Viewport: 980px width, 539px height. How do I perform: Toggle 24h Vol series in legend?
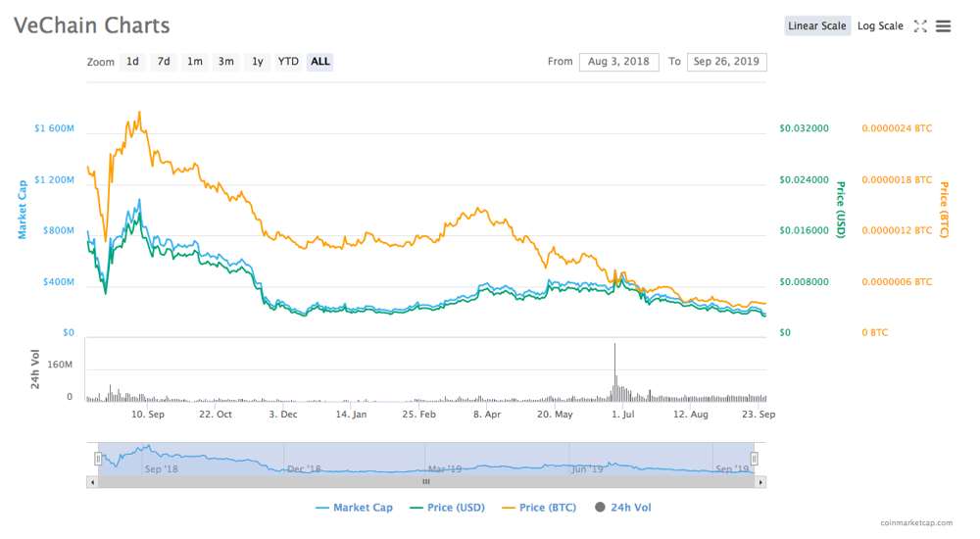click(x=623, y=507)
